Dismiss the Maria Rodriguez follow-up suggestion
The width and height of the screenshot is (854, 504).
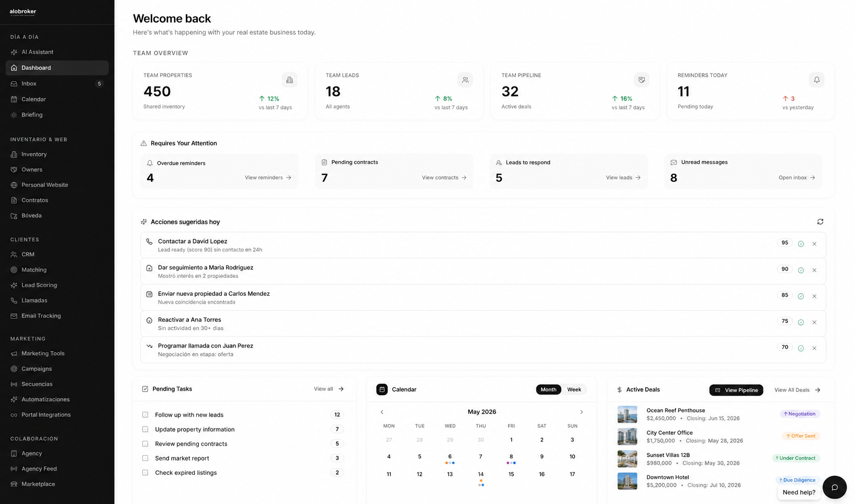pyautogui.click(x=814, y=270)
